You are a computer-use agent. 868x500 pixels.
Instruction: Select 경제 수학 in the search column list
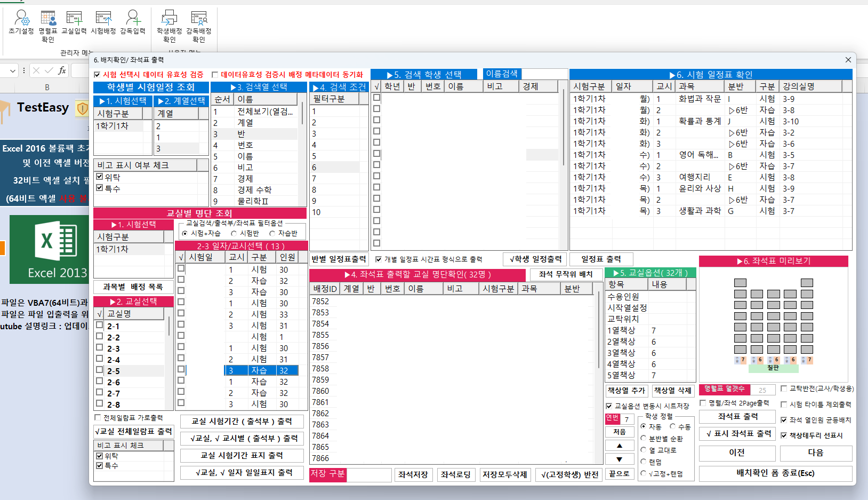[254, 190]
